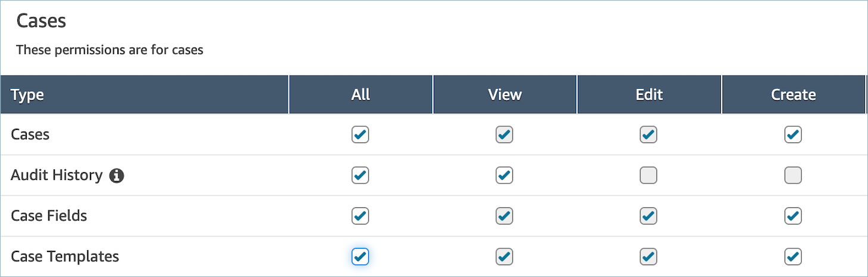Uncheck Create permission for Case Templates
Image resolution: width=868 pixels, height=277 pixels.
(793, 256)
